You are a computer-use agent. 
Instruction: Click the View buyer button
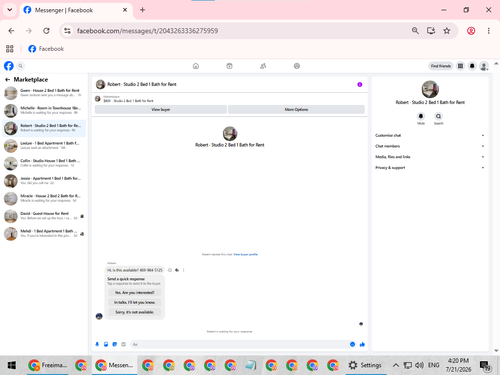click(161, 109)
